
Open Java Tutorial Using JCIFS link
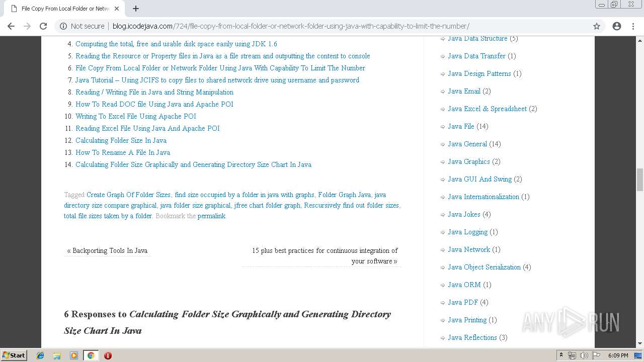point(217,80)
